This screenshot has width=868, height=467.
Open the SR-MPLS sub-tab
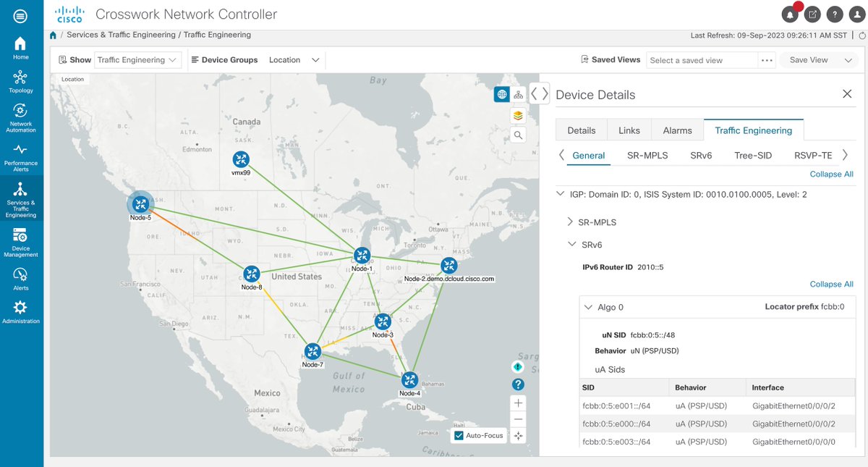(647, 155)
